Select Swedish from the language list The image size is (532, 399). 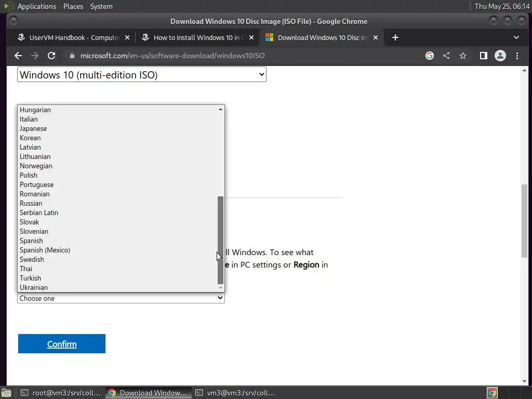(118, 260)
